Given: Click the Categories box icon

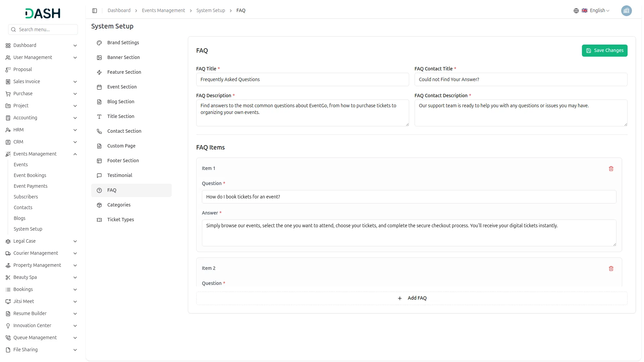Looking at the screenshot, I should tap(99, 205).
